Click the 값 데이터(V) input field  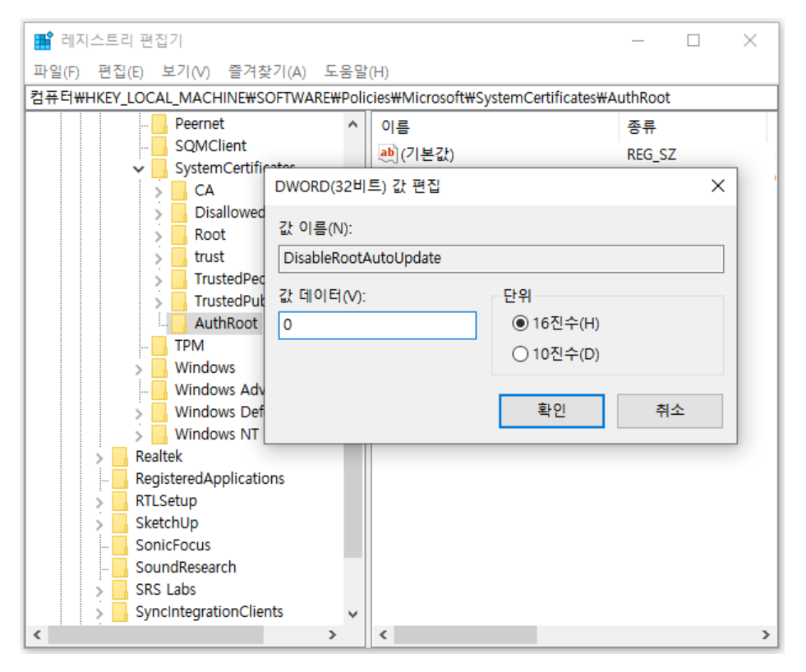377,325
